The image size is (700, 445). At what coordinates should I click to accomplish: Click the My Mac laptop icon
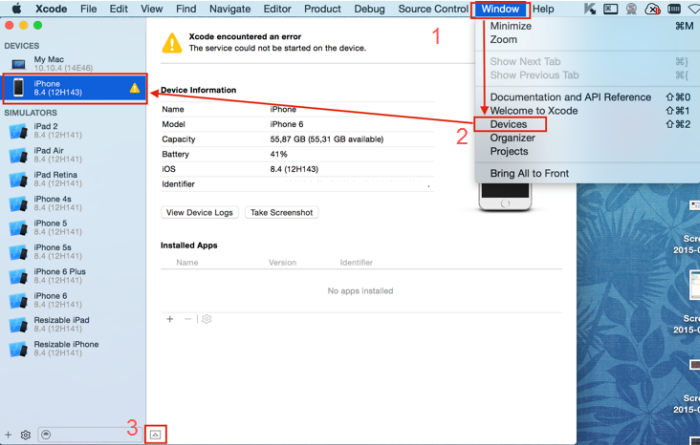coord(18,64)
